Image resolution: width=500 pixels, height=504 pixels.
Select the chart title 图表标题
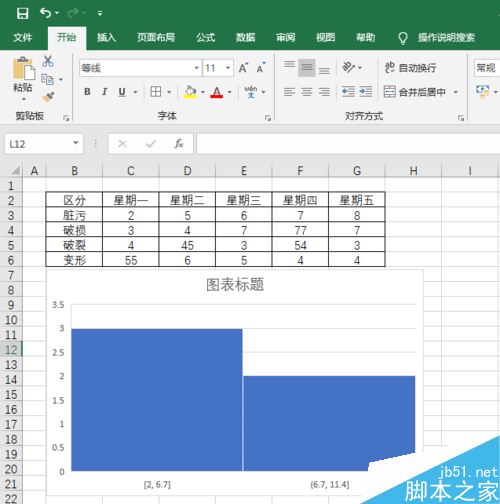click(x=235, y=285)
